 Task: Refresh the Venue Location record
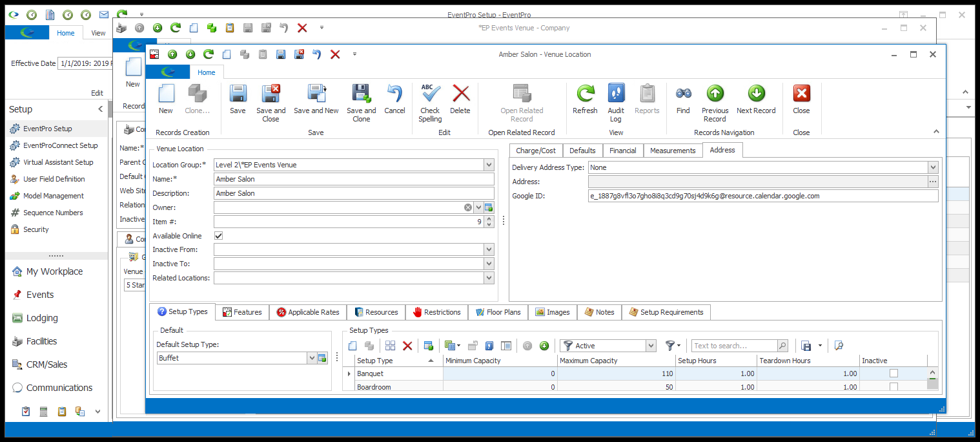tap(585, 100)
